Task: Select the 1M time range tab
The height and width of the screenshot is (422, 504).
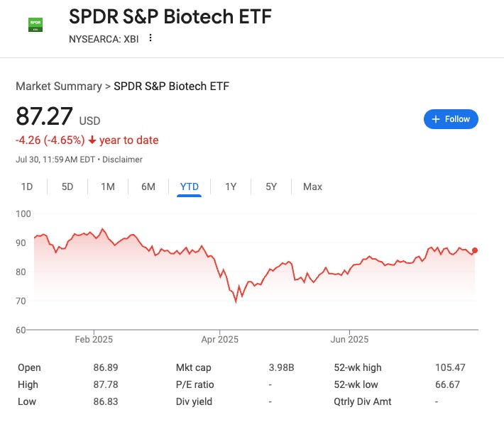Action: point(108,187)
